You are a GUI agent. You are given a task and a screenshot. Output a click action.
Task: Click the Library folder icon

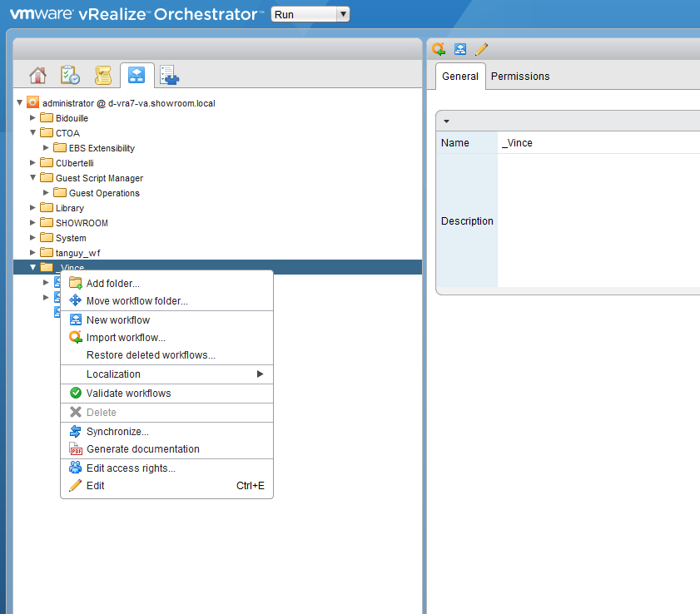click(47, 207)
